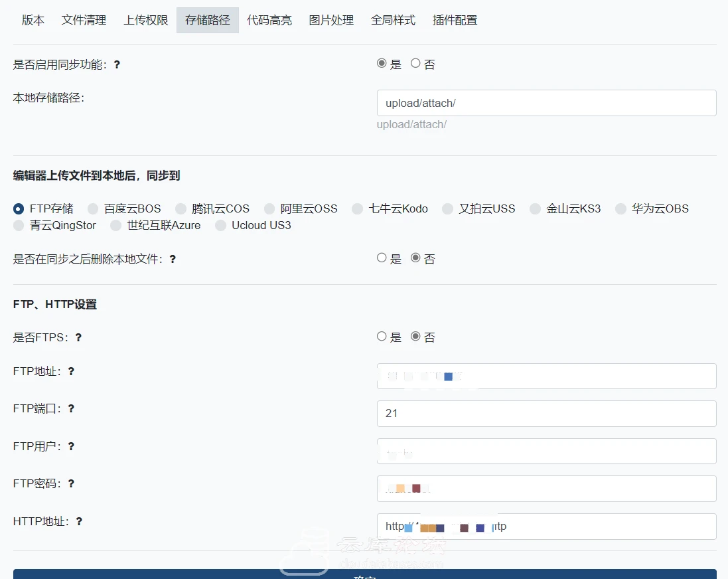The image size is (728, 579).
Task: Select 否 for 是否FTPS
Action: 415,336
